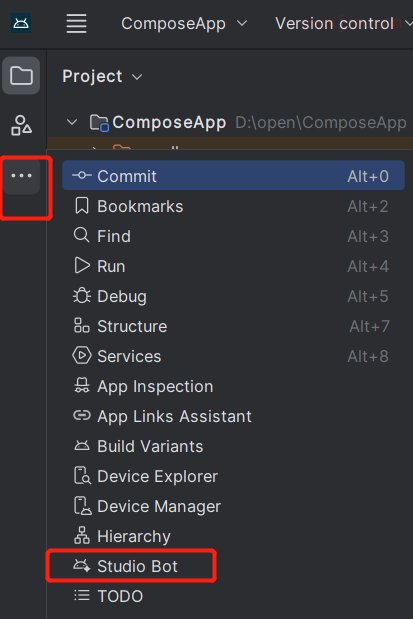Open the Debug tool window
Image resolution: width=413 pixels, height=619 pixels.
coord(233,296)
